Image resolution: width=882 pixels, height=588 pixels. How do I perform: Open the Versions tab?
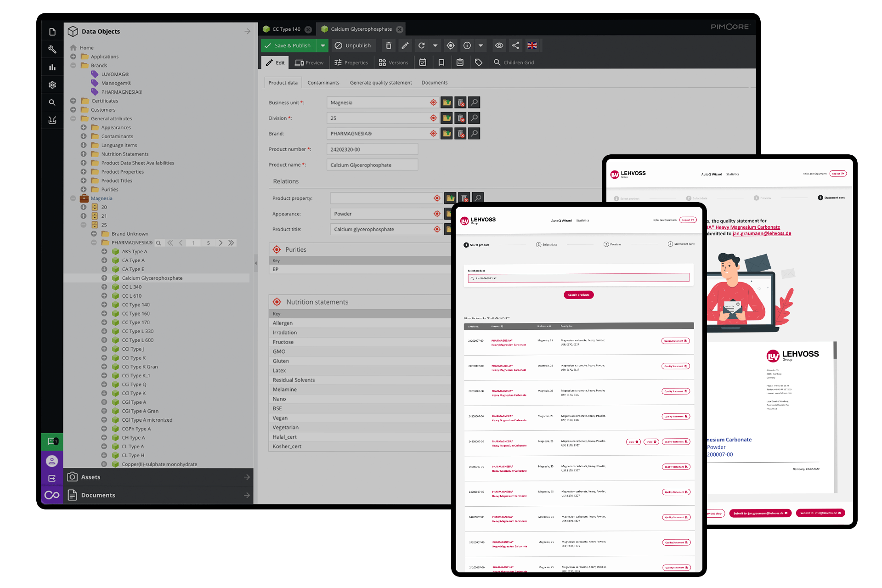click(x=393, y=62)
